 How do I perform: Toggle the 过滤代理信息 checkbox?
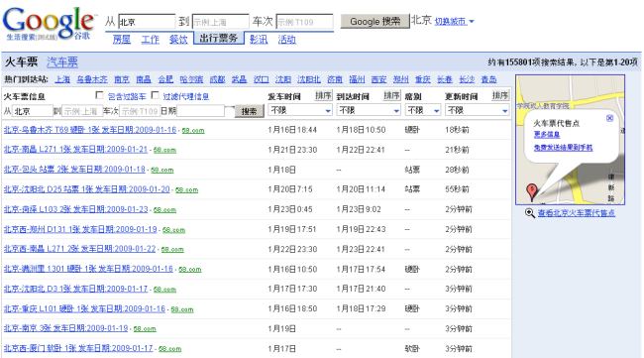pyautogui.click(x=155, y=95)
